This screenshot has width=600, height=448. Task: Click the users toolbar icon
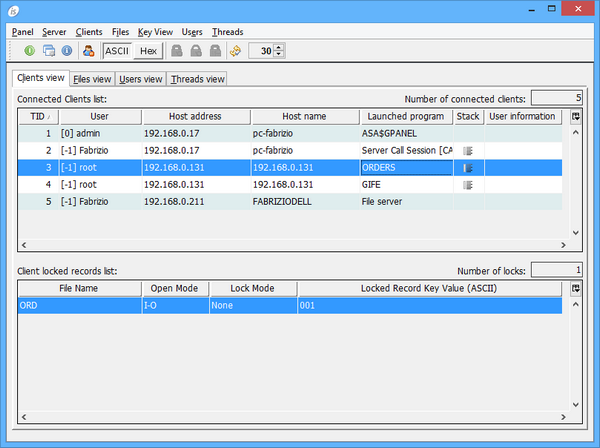pyautogui.click(x=88, y=51)
